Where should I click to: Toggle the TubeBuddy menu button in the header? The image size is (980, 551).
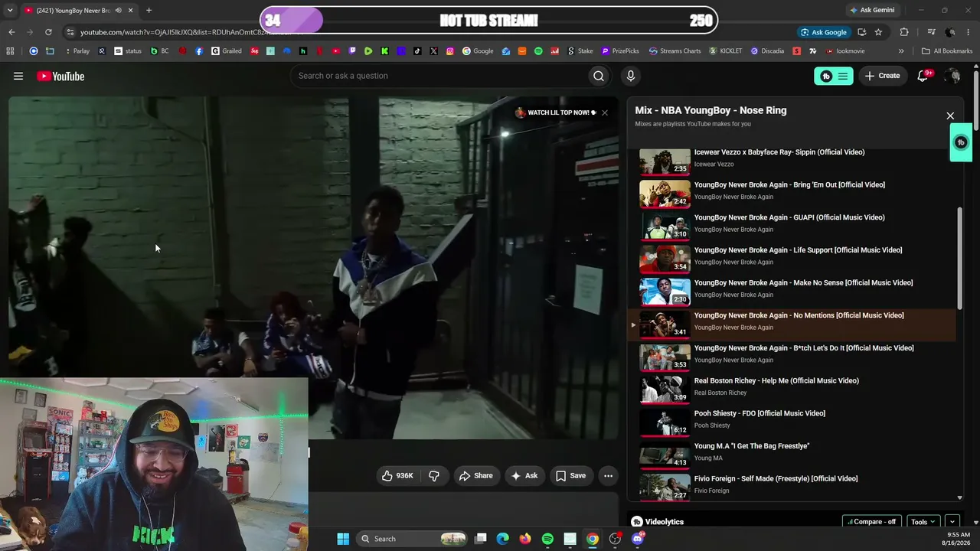point(834,76)
